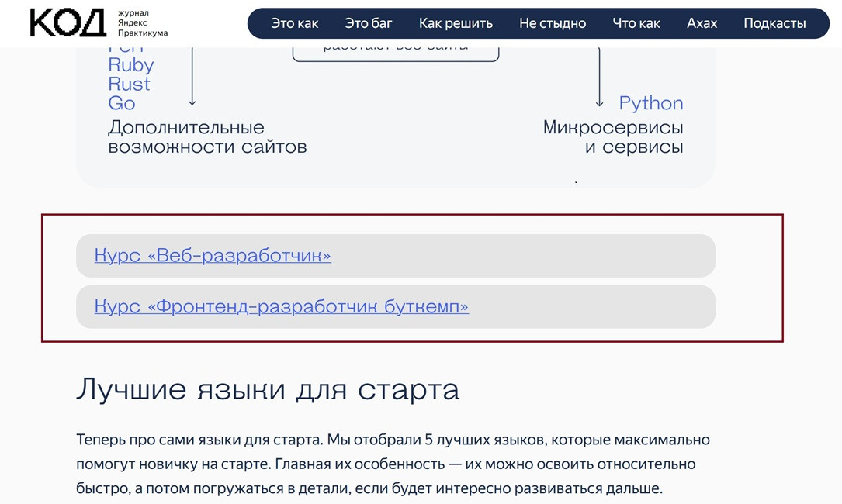Follow the Go language link
Screen dimensions: 842x504
tap(122, 103)
